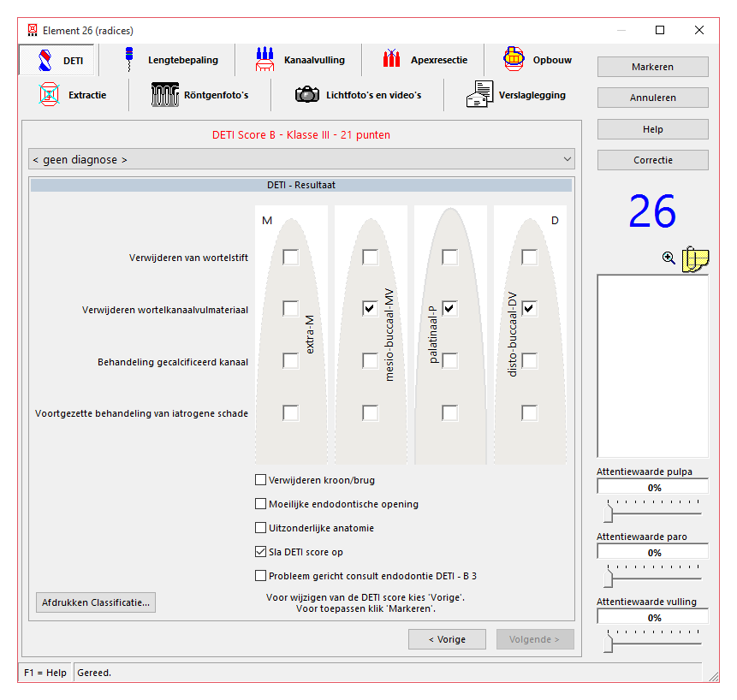
Task: Click the DETI Score B red heading
Action: pyautogui.click(x=300, y=135)
